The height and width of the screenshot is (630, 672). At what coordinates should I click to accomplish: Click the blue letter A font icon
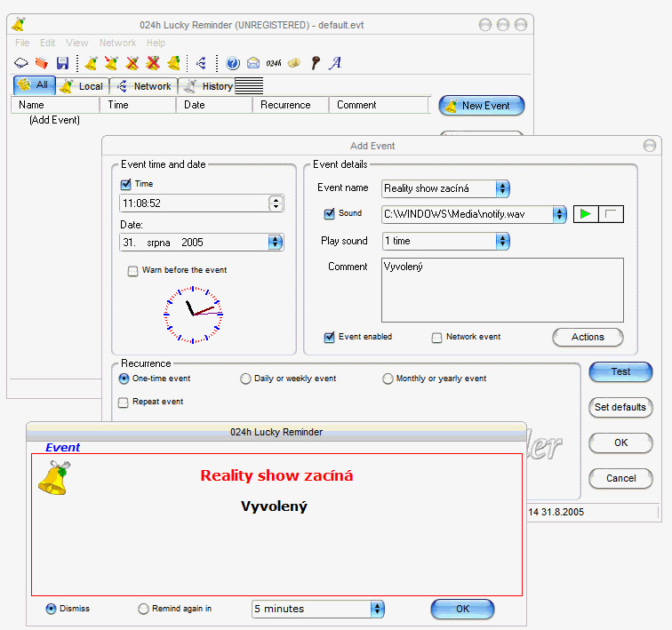(335, 63)
